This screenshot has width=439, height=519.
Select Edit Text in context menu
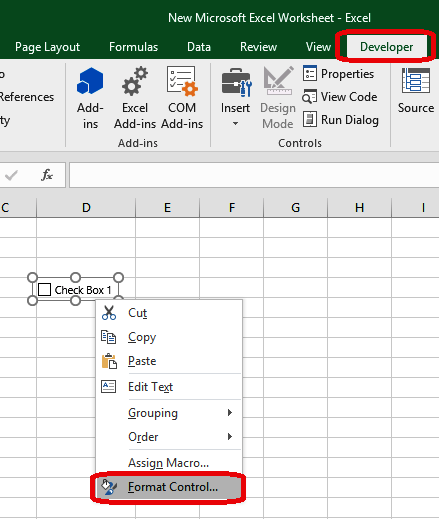tap(169, 387)
